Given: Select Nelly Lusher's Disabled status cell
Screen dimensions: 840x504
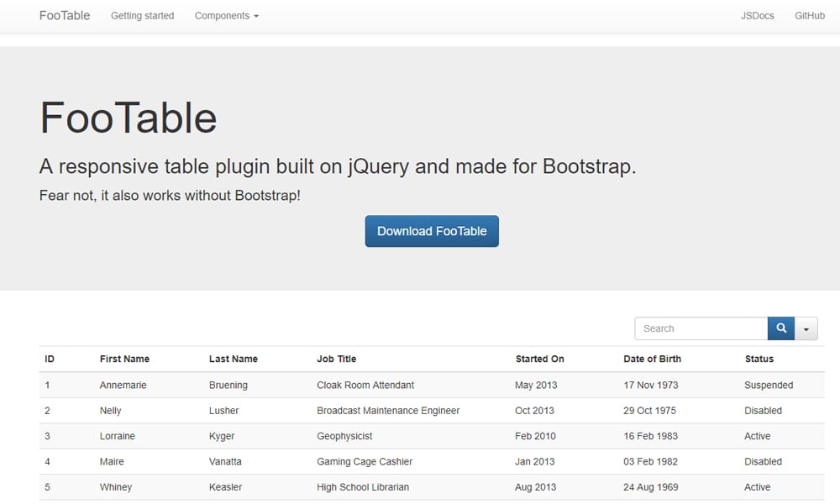Looking at the screenshot, I should tap(763, 411).
